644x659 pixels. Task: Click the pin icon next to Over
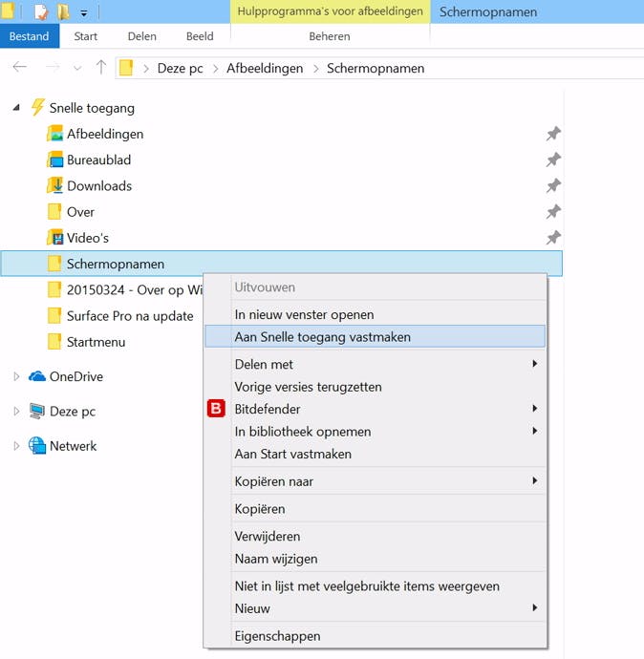553,212
